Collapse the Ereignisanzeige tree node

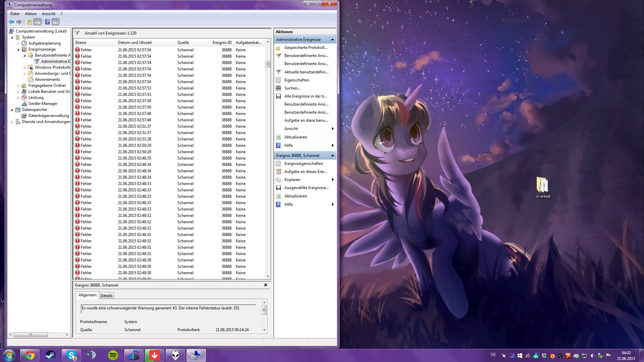point(18,50)
